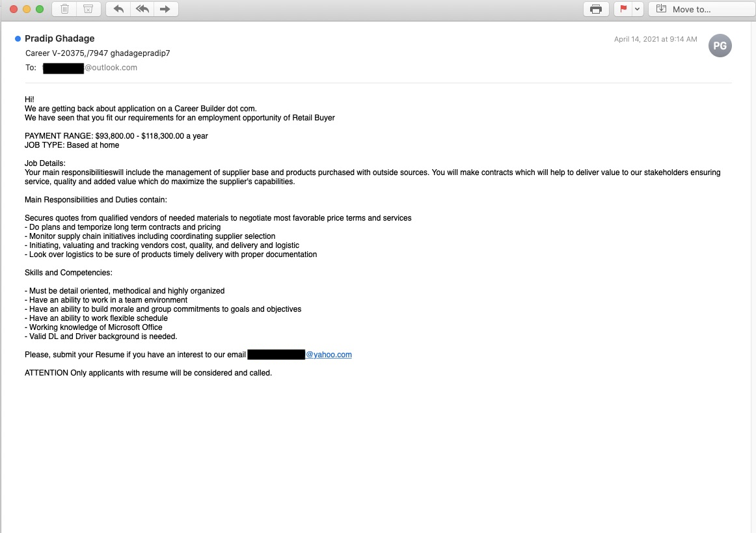Click the trash delete icon
Screen dimensions: 756x533
(64, 9)
